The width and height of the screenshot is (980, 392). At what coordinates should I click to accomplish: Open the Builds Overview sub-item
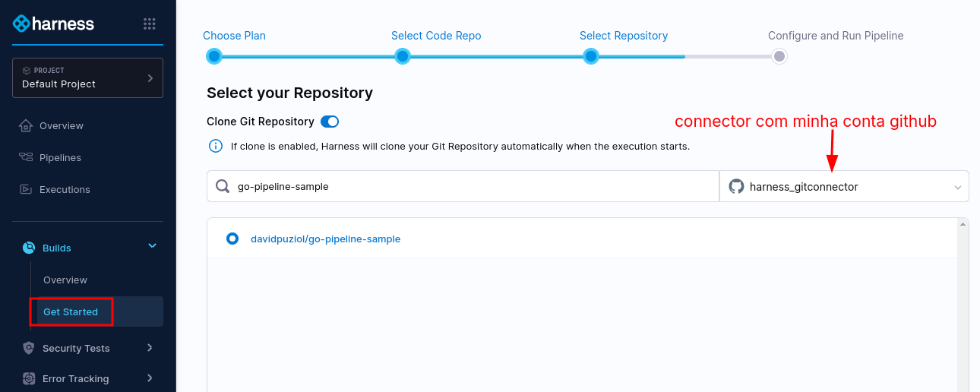point(65,280)
